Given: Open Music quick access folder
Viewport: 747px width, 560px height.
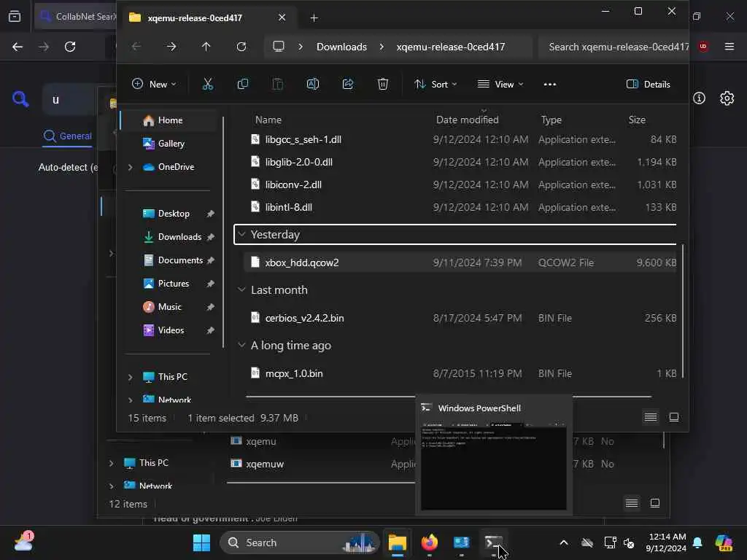Looking at the screenshot, I should click(x=169, y=307).
